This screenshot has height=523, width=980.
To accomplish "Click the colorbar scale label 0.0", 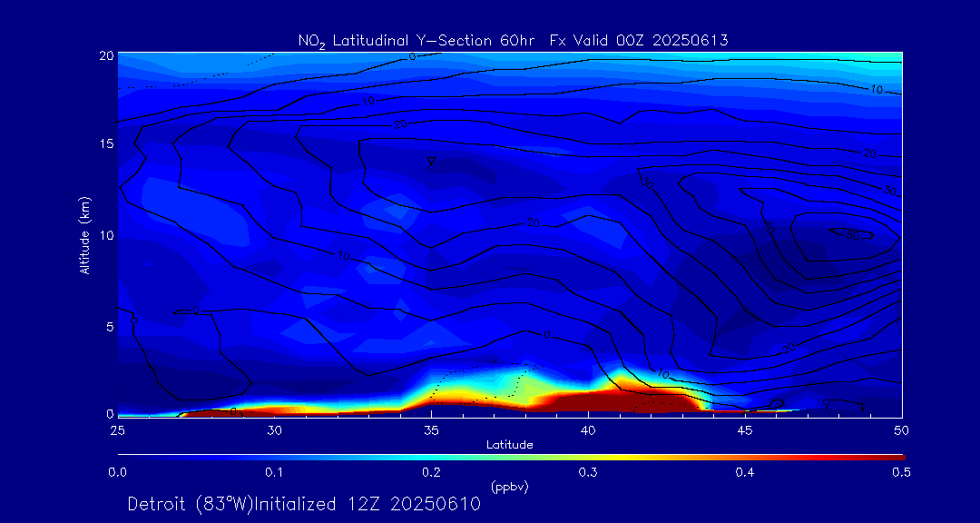I will tap(118, 473).
